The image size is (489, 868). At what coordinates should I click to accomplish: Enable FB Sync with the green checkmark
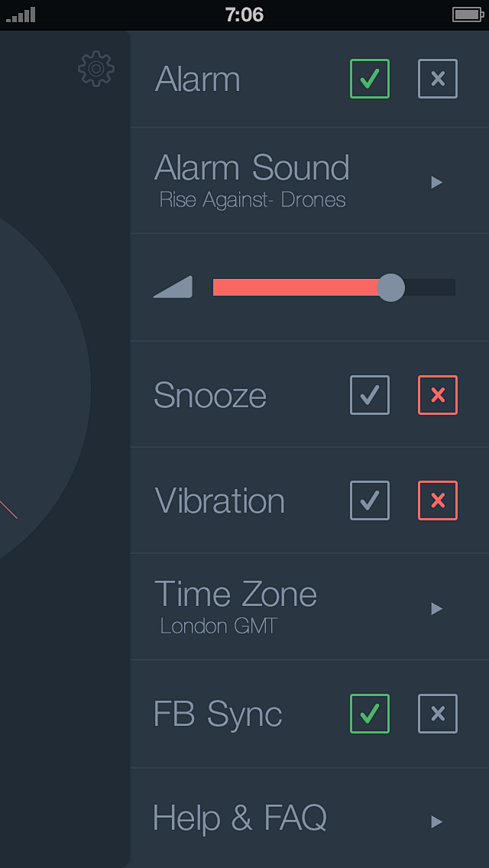click(x=370, y=714)
